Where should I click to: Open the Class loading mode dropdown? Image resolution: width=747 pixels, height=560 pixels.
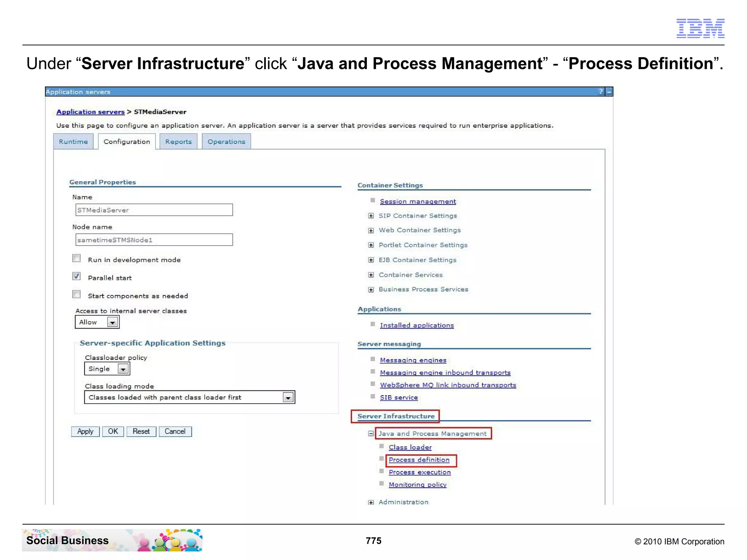pyautogui.click(x=189, y=397)
